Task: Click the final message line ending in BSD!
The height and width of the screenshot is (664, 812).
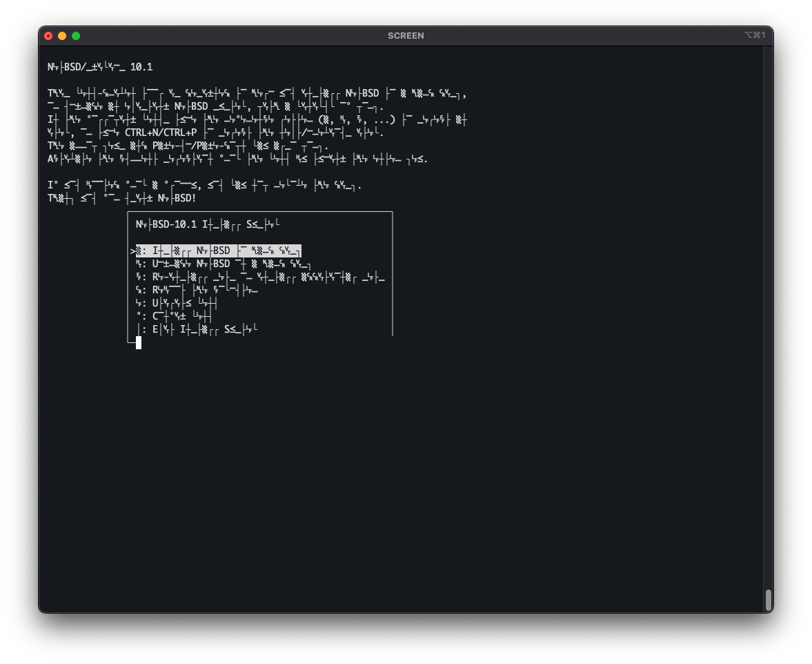Action: (121, 198)
